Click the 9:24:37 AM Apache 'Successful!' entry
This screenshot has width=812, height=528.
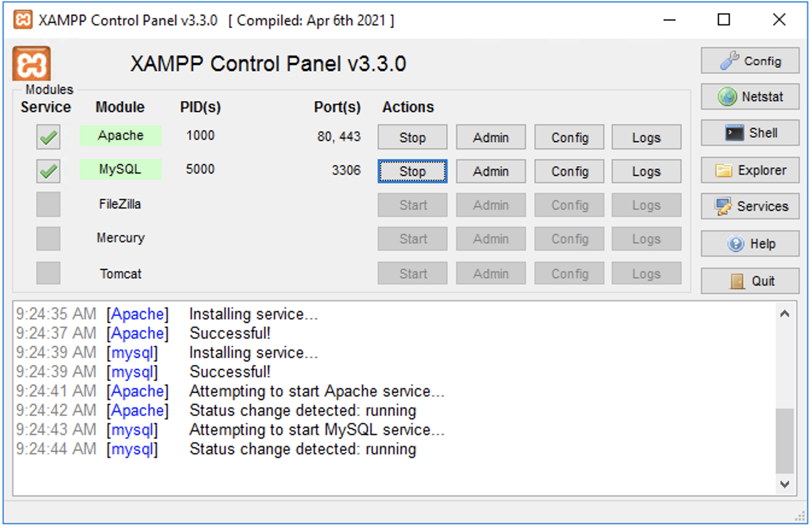[x=230, y=333]
